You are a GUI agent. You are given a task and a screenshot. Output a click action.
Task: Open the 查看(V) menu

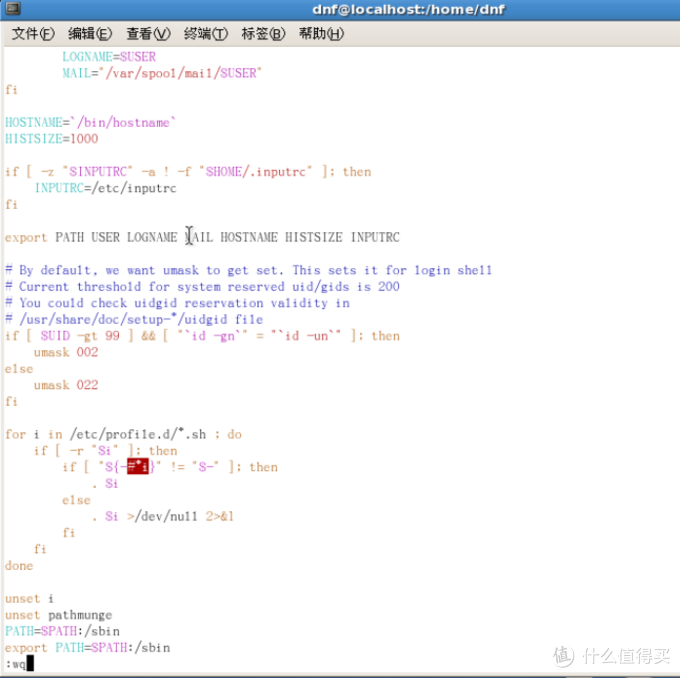click(148, 34)
